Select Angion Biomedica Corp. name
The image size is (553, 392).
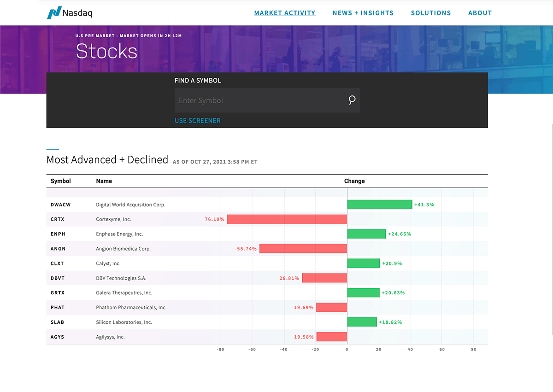[124, 249]
